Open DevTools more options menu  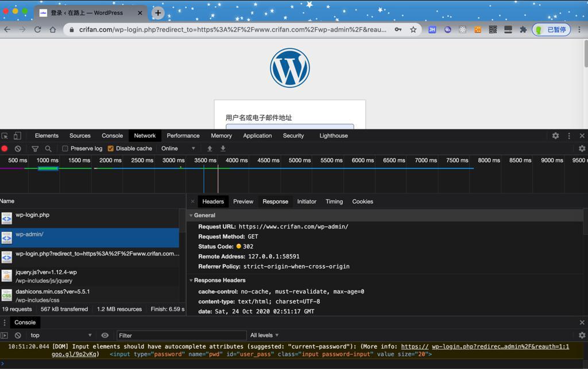click(x=569, y=135)
